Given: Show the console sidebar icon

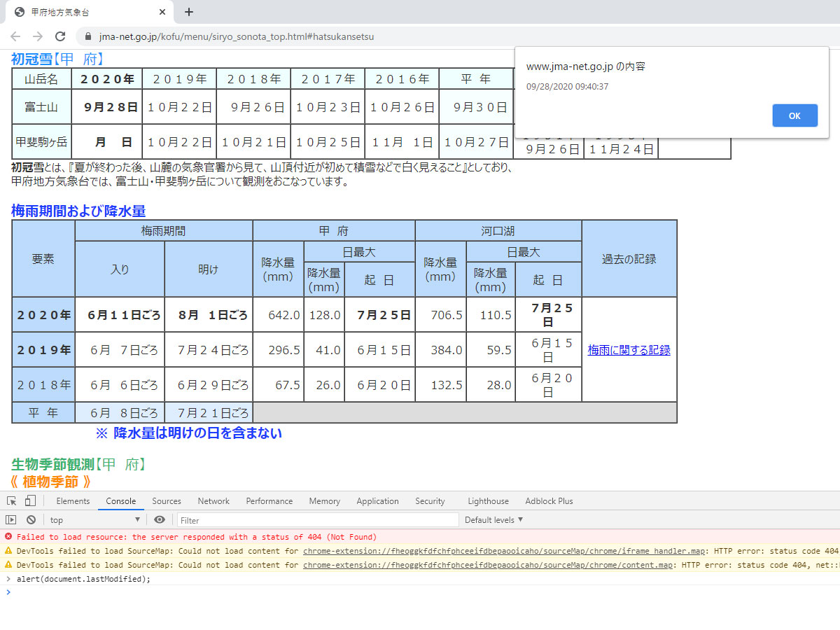Looking at the screenshot, I should click(11, 520).
